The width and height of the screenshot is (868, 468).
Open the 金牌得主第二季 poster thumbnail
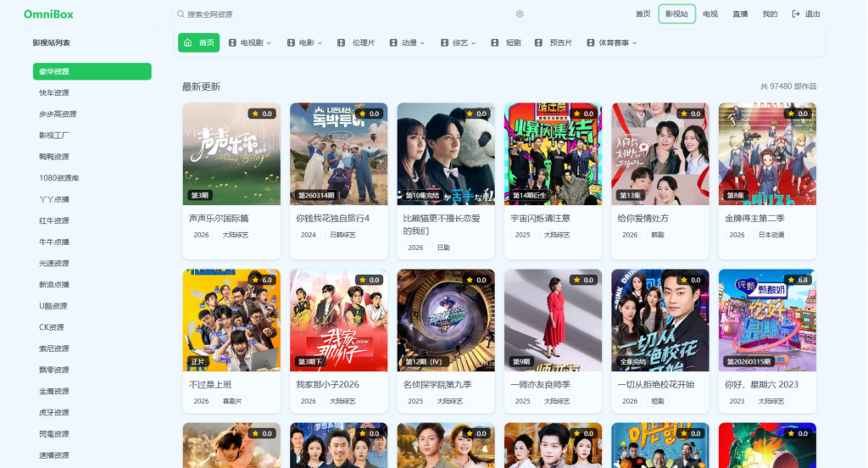click(767, 154)
